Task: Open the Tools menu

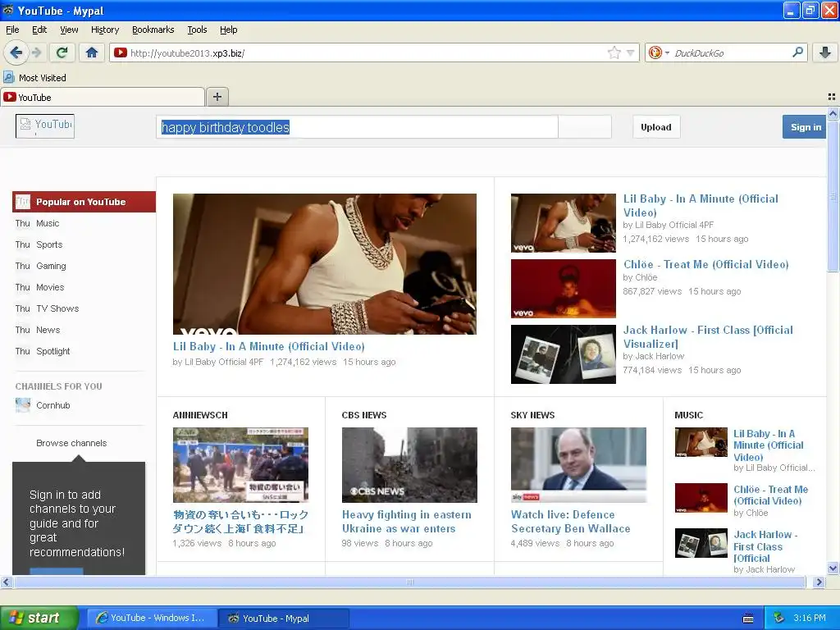Action: (x=197, y=30)
